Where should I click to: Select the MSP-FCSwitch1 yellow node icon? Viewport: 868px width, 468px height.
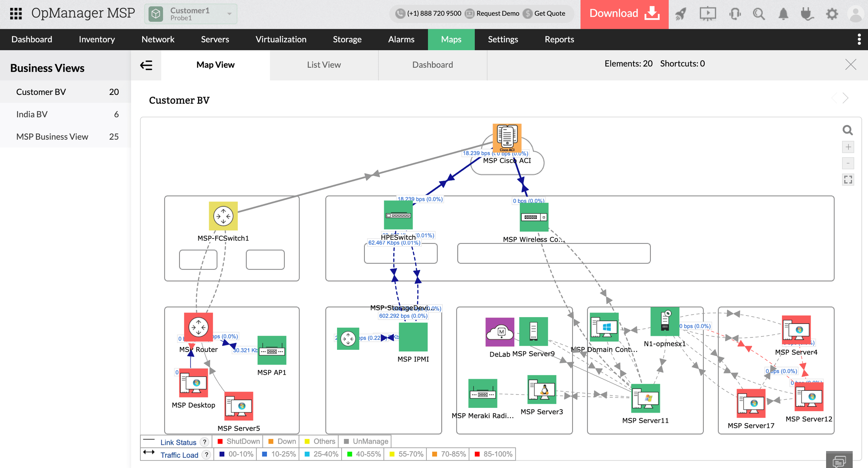(x=223, y=216)
